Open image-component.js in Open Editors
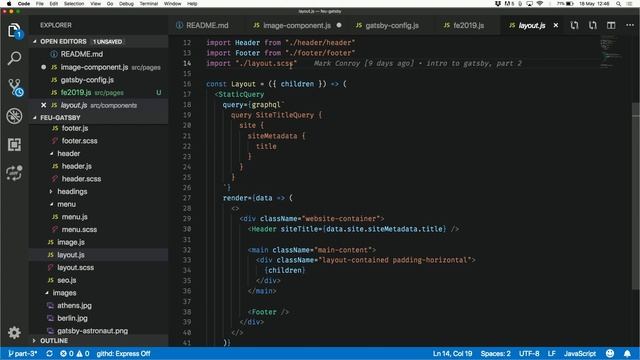640x360 pixels. click(98, 67)
